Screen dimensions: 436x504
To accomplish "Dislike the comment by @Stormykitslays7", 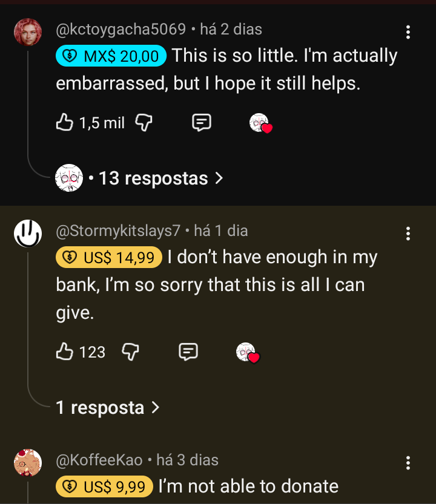I will (131, 352).
